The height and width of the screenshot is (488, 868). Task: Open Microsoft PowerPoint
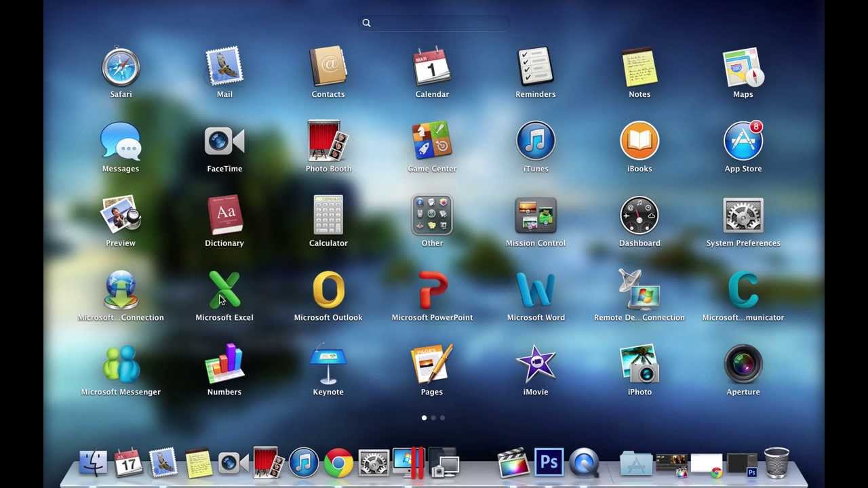click(432, 291)
